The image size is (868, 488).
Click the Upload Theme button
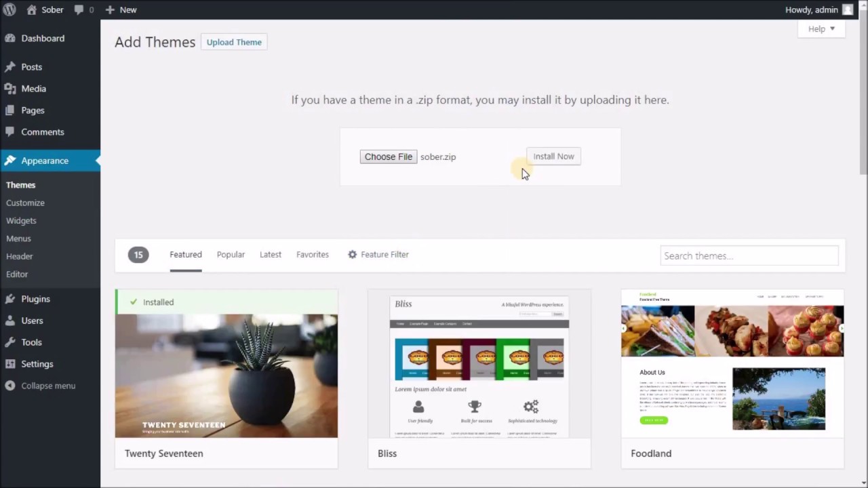234,42
